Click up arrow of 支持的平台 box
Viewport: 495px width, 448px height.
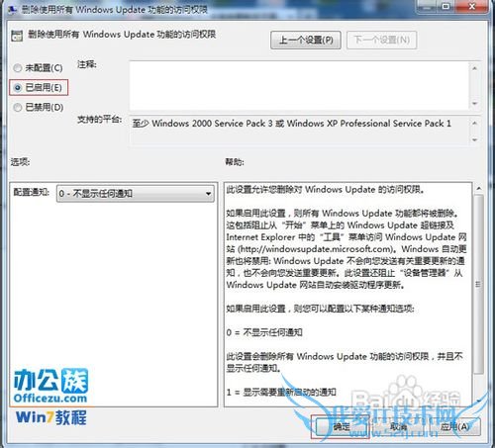coord(475,123)
